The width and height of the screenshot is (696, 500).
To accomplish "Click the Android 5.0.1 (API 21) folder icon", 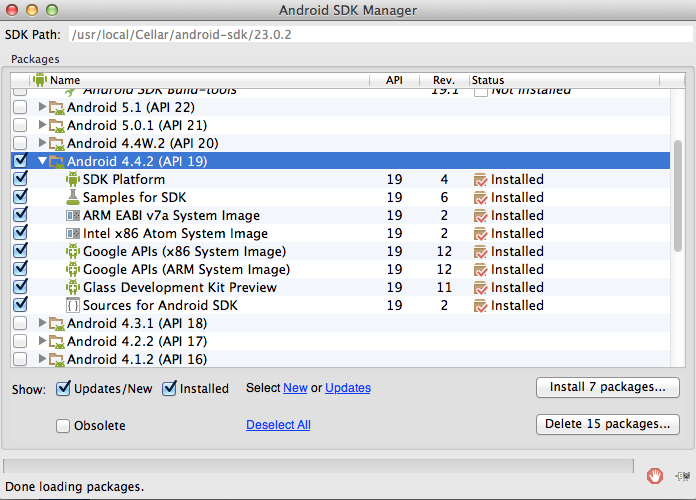I will pos(57,126).
